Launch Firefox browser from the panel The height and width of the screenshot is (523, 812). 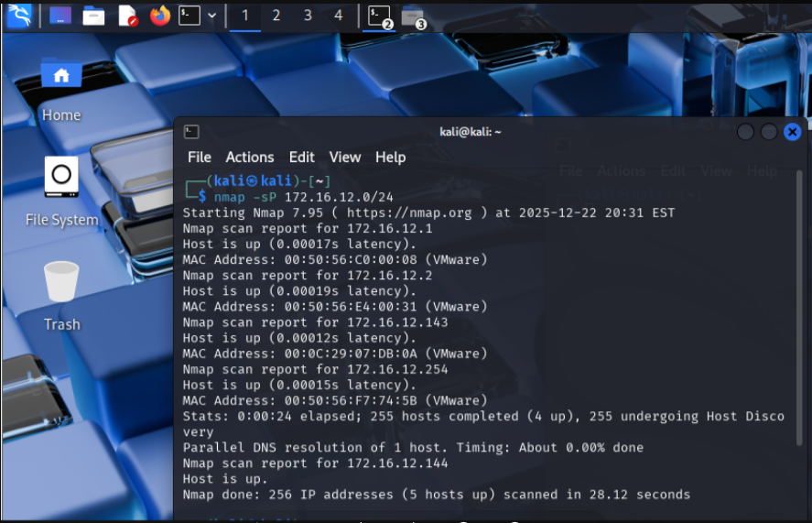click(160, 16)
